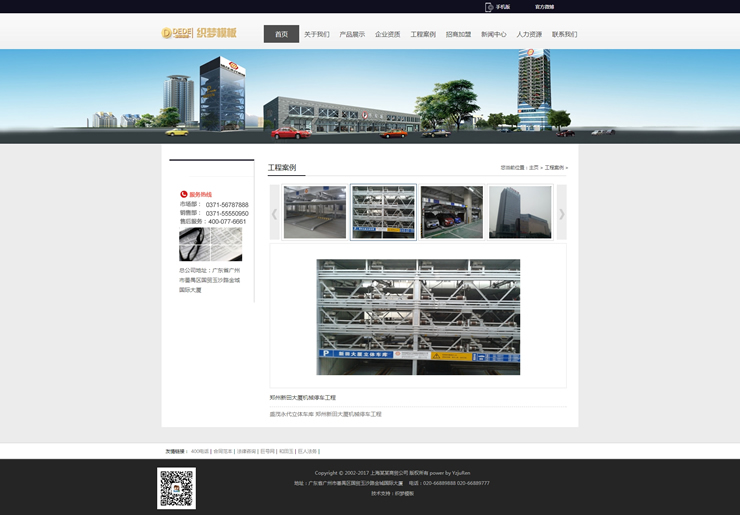Click the 手机版 mobile phone icon
This screenshot has height=515, width=740.
(489, 7)
